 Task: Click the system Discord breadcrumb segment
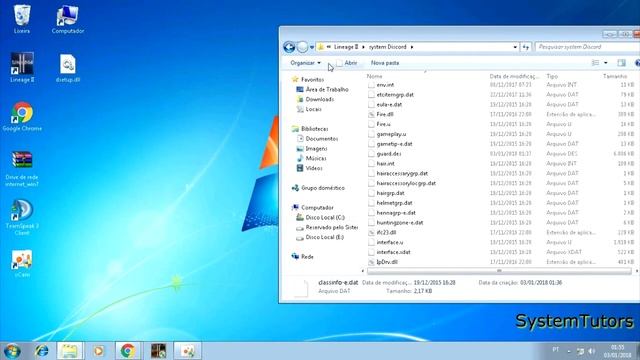click(388, 47)
